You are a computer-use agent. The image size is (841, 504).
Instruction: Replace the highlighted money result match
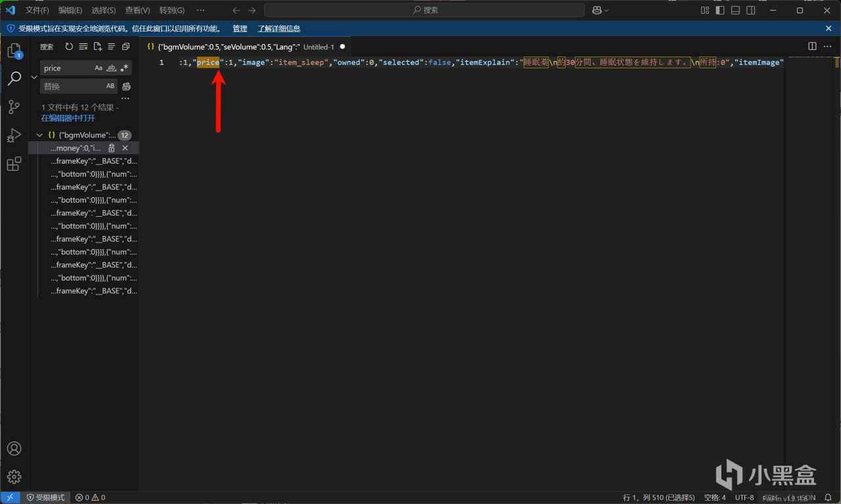tap(112, 149)
